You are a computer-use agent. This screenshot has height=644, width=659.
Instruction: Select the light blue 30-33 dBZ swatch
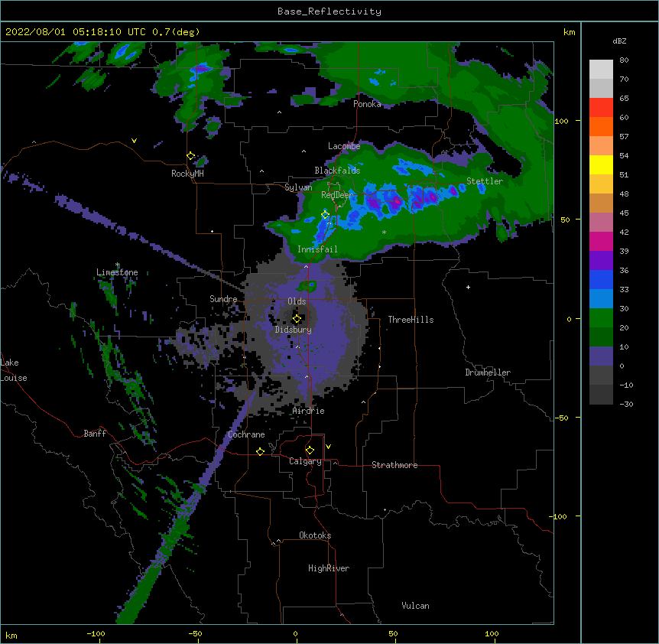pos(601,299)
